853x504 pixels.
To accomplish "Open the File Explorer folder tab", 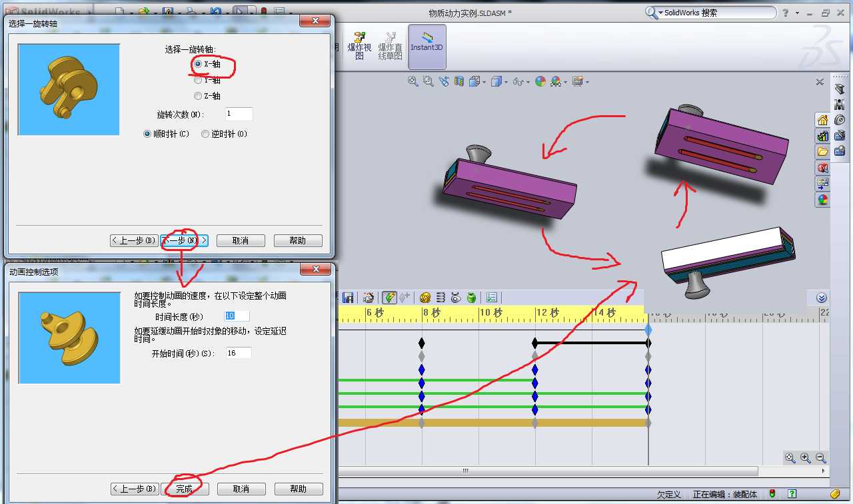I will [822, 152].
